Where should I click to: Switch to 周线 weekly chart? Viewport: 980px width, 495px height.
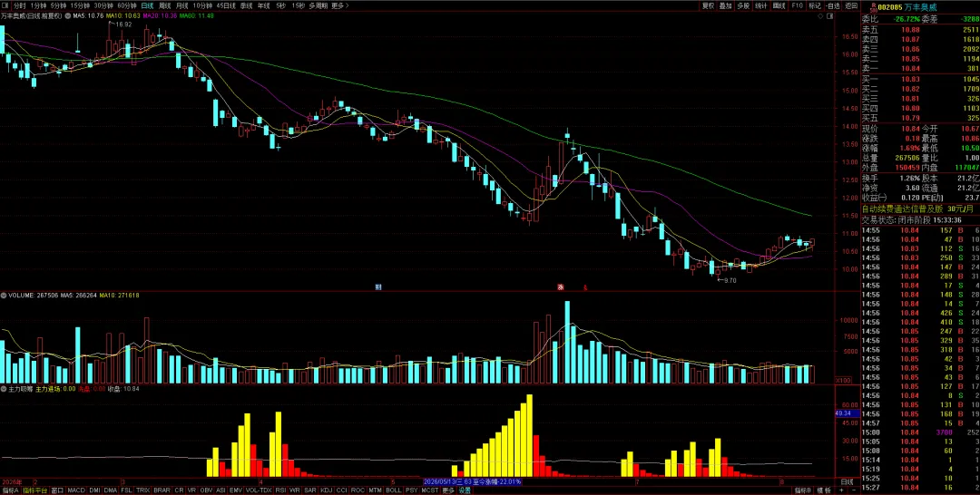[165, 5]
